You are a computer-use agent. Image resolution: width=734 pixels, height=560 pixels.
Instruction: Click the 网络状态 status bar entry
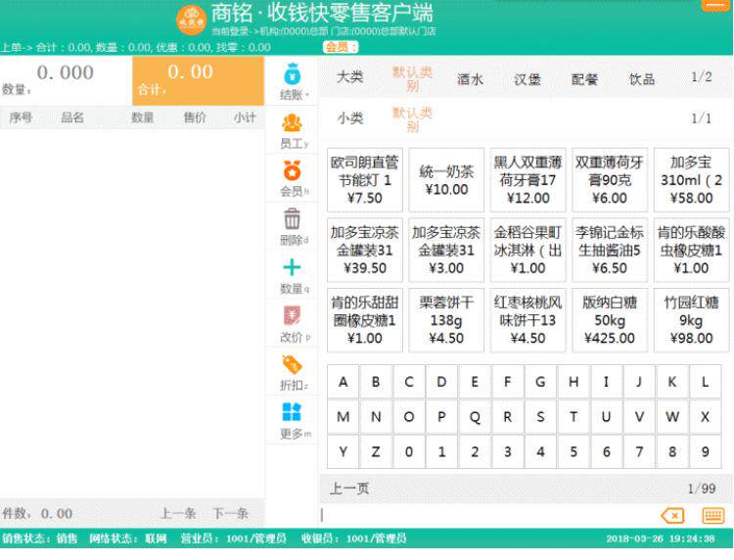click(128, 538)
